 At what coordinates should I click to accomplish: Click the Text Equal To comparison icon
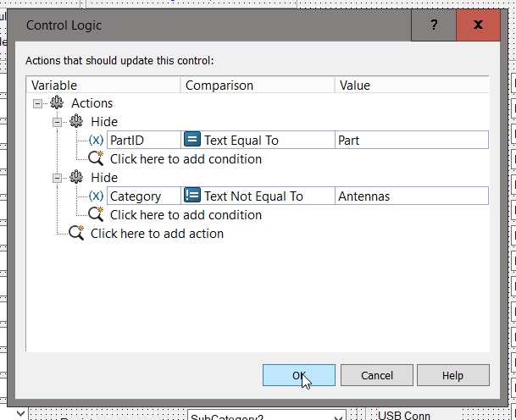coord(192,139)
